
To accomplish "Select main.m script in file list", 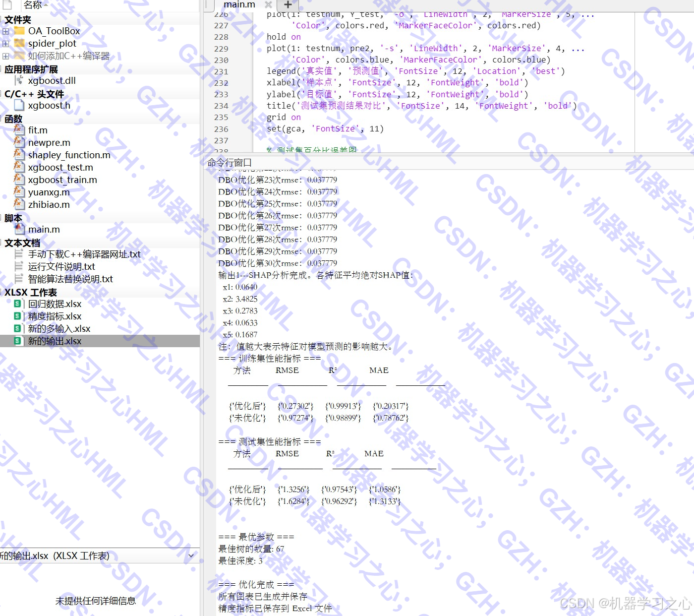I will (44, 229).
